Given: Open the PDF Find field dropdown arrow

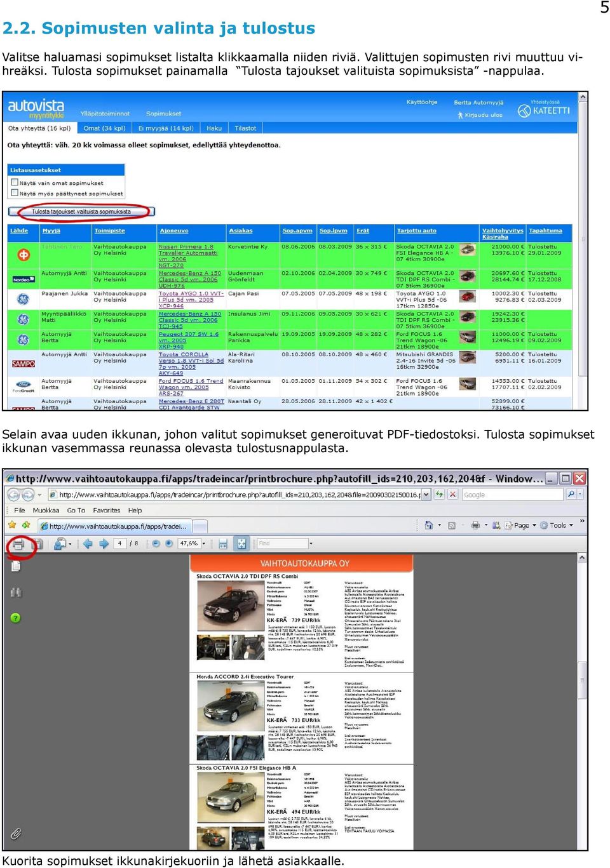Looking at the screenshot, I should tap(311, 544).
